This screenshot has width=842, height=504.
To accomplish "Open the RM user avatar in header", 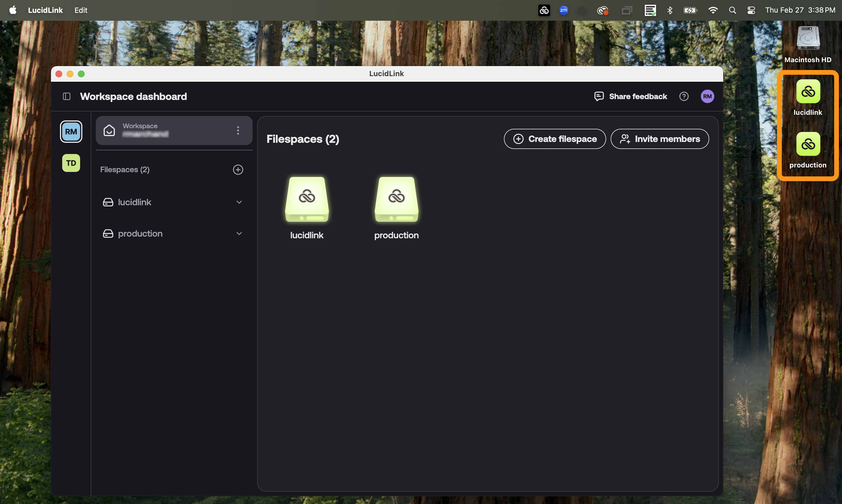I will 707,96.
